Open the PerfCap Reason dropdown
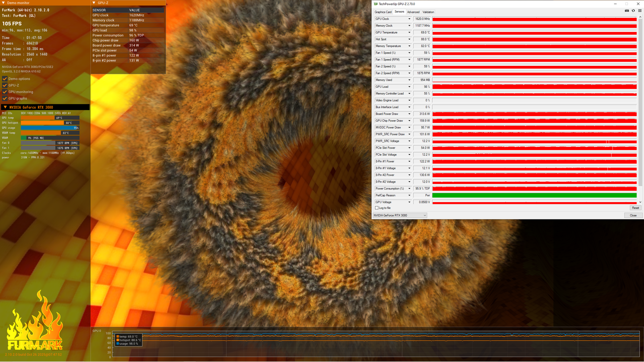Screen dimensions: 644x362 (409, 195)
